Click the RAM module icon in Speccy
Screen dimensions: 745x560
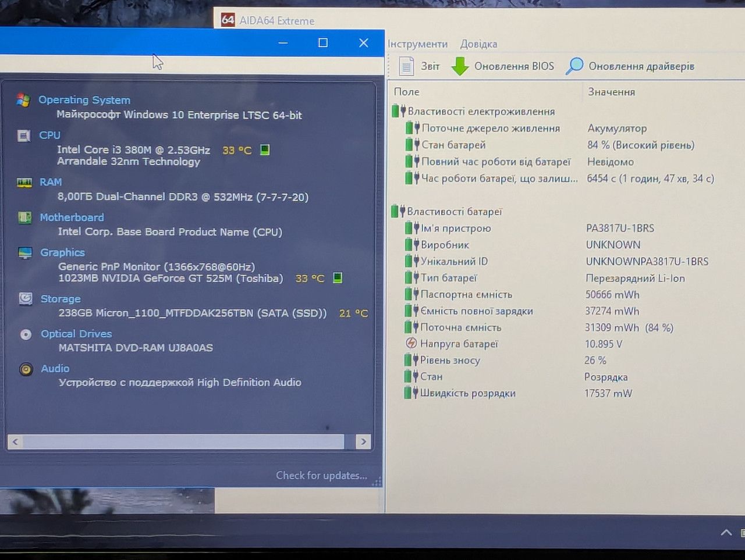[24, 183]
